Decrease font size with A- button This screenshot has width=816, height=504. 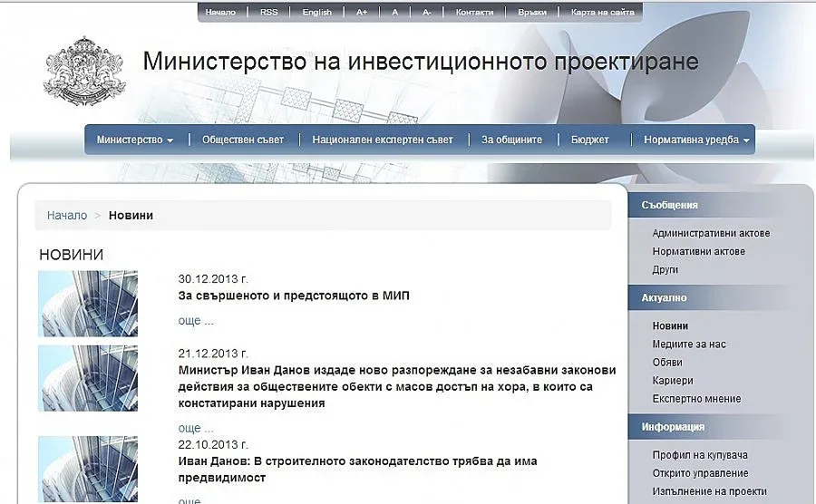tap(426, 13)
